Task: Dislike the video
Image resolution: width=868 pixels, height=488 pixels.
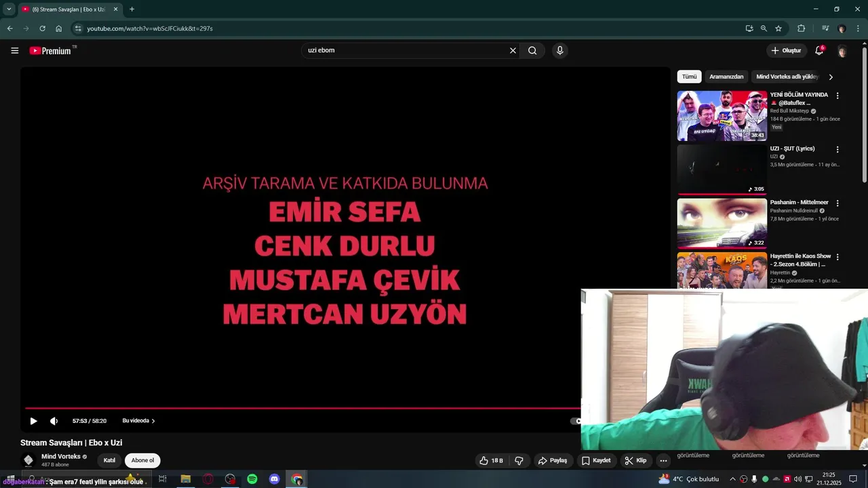Action: [519, 460]
